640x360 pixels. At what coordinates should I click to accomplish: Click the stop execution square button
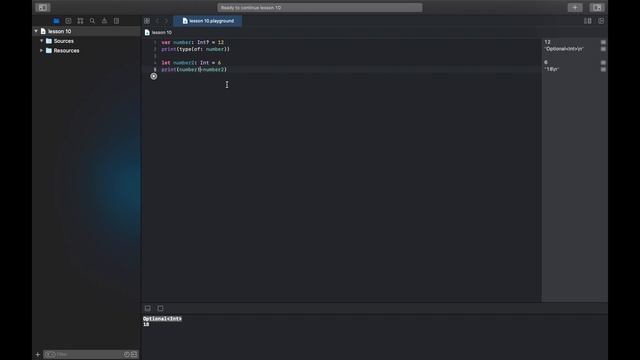pos(160,308)
